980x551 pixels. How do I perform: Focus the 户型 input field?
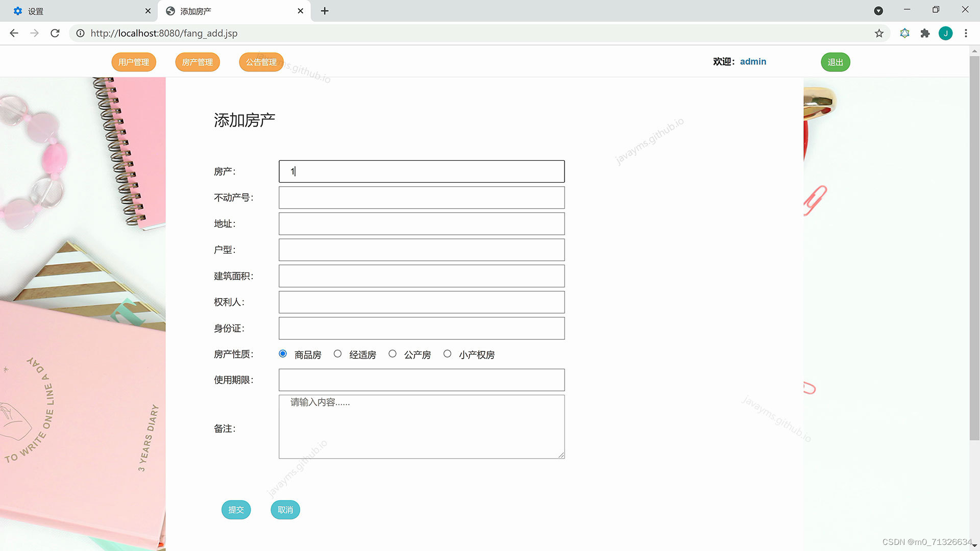tap(422, 250)
